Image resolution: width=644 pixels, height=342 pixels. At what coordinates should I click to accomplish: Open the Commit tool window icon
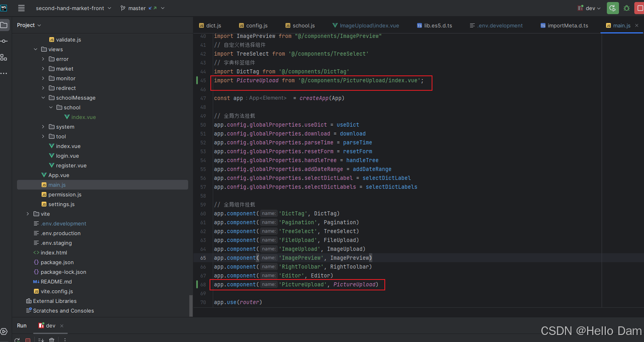4,41
